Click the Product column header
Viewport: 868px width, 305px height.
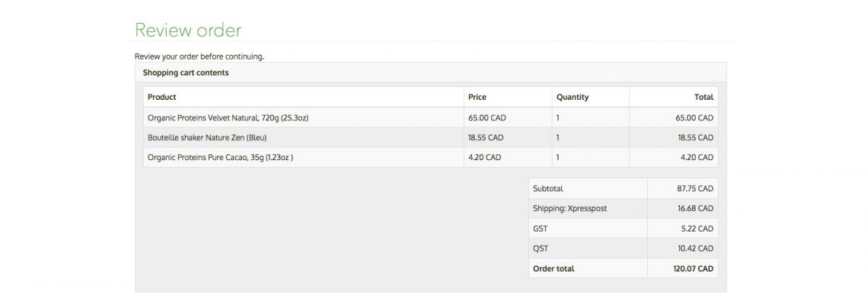pos(161,97)
